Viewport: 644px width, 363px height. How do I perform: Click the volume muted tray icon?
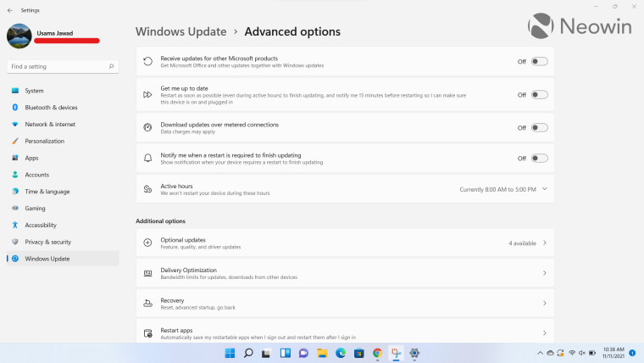point(582,353)
